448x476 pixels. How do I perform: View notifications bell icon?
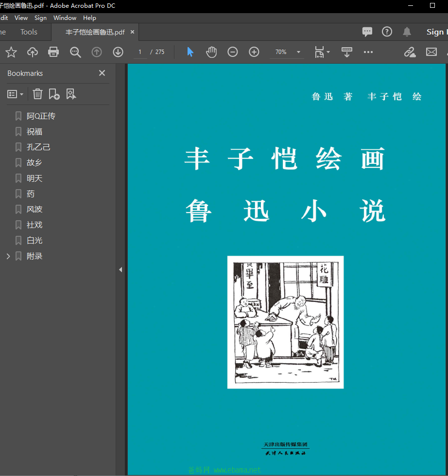coord(407,32)
